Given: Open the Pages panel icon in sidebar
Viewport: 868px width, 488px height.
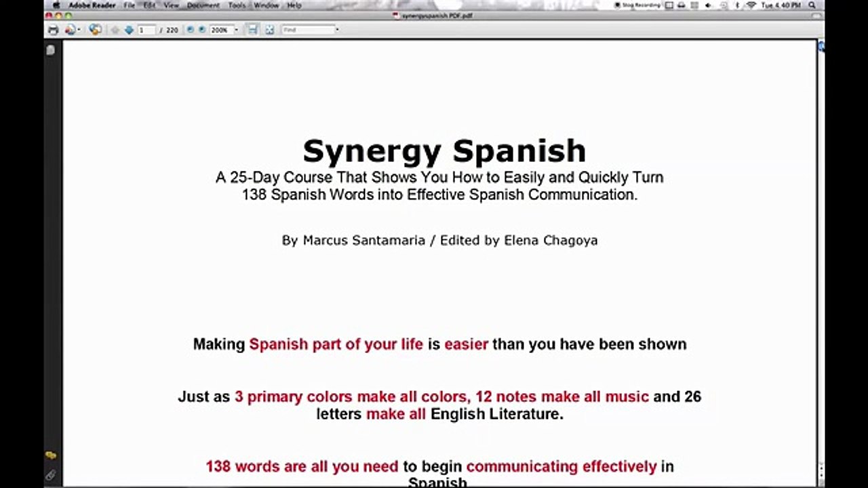Looking at the screenshot, I should [51, 49].
